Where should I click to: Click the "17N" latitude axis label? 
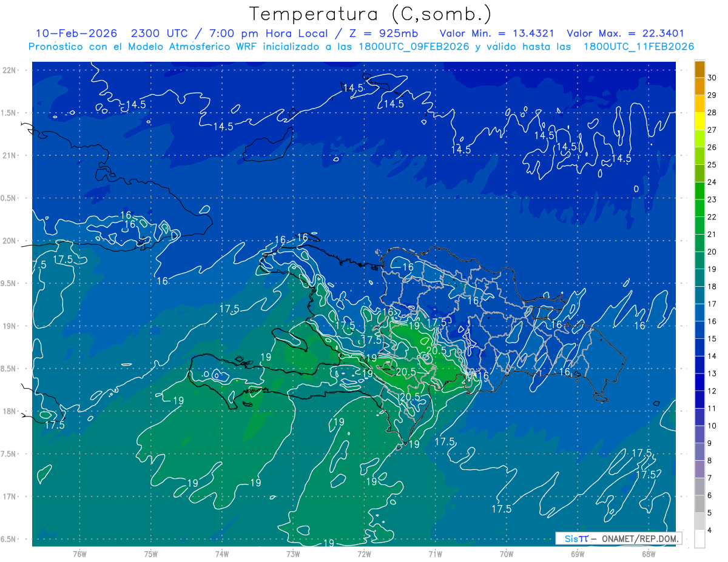click(x=10, y=497)
